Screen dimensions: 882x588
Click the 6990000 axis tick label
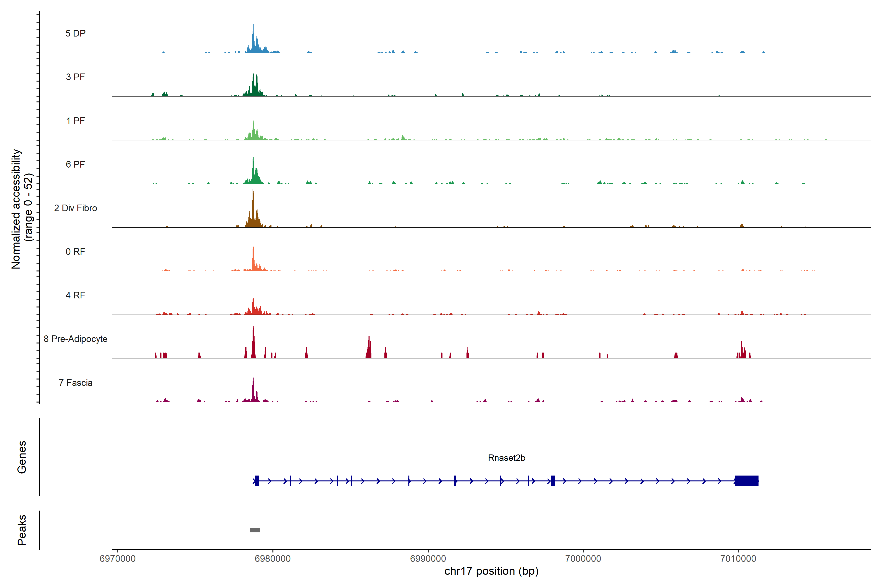428,558
